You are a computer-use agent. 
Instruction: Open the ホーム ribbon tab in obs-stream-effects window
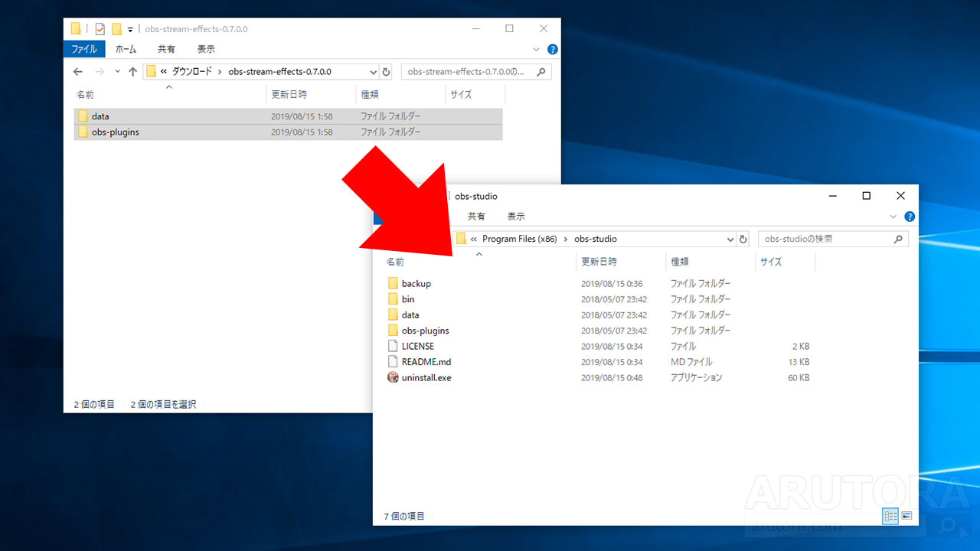click(126, 49)
